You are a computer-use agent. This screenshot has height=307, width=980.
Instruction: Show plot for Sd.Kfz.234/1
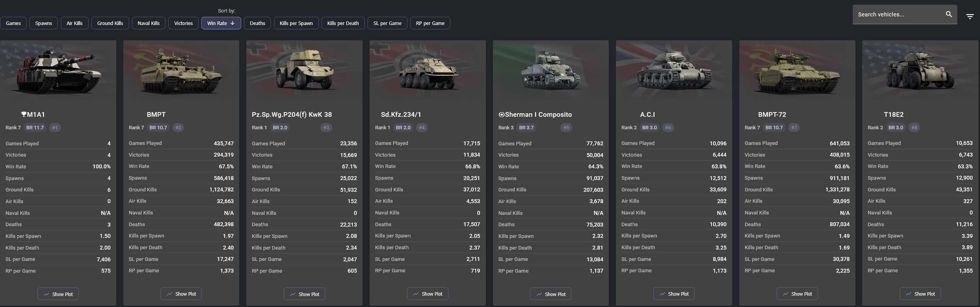point(427,294)
